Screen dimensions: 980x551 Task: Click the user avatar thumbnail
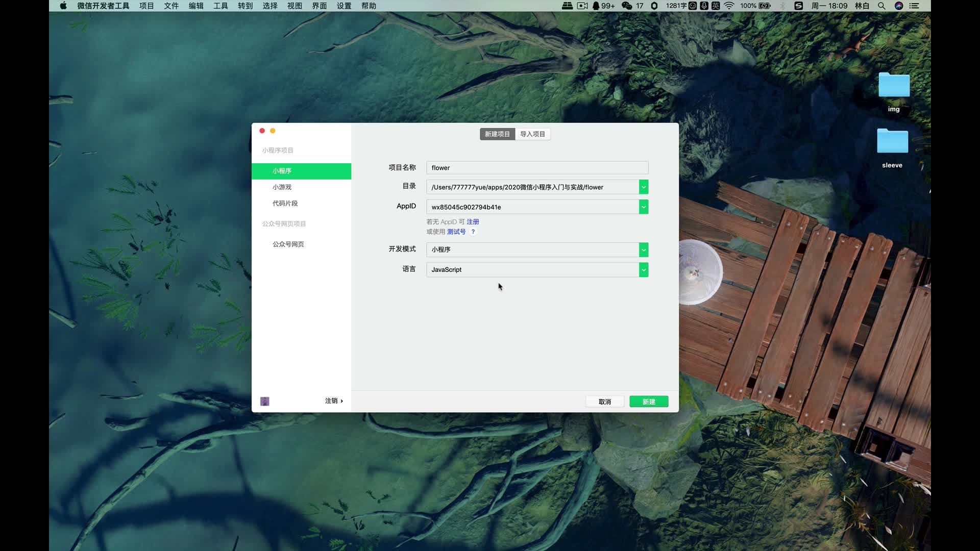coord(265,402)
